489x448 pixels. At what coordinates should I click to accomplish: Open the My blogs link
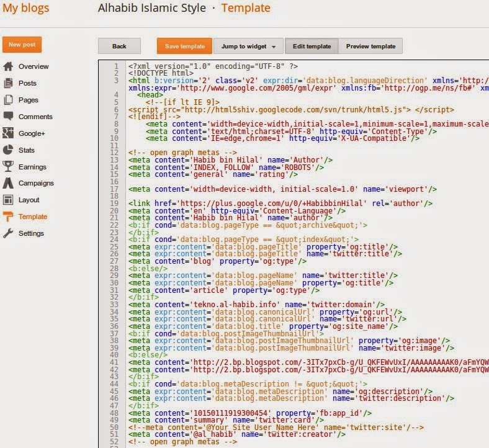[x=26, y=9]
